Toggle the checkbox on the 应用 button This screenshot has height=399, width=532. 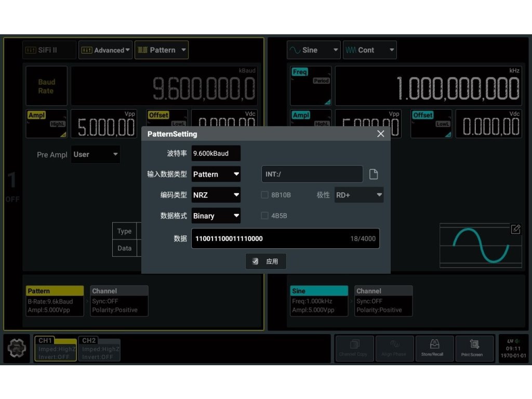[x=255, y=261]
